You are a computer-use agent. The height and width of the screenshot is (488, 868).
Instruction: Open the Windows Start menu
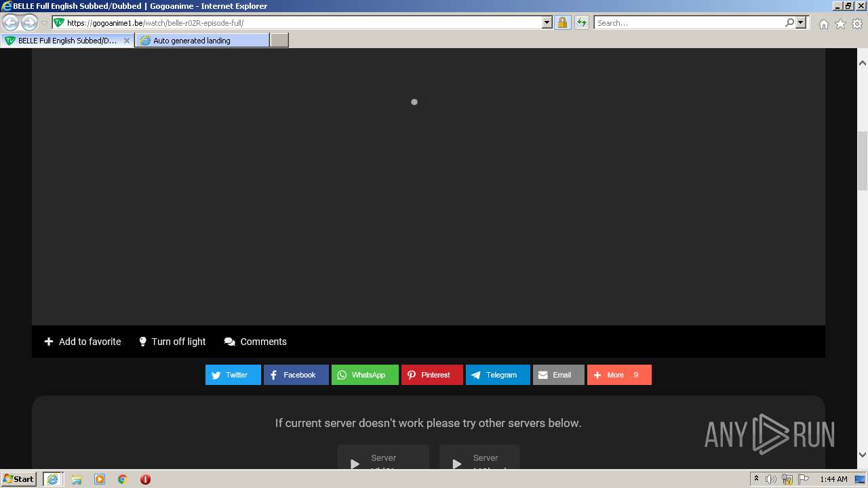[19, 479]
